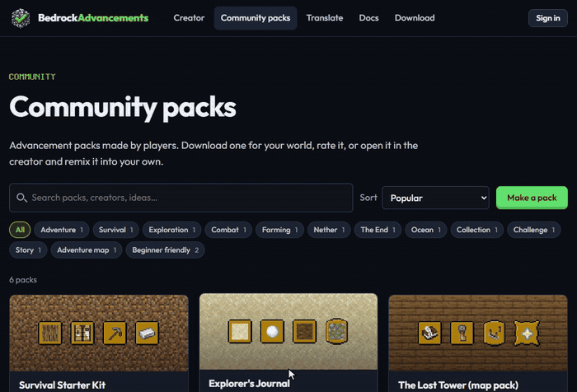The image size is (577, 392).
Task: Click the third goal icon in The Lost Tower
Action: (495, 334)
